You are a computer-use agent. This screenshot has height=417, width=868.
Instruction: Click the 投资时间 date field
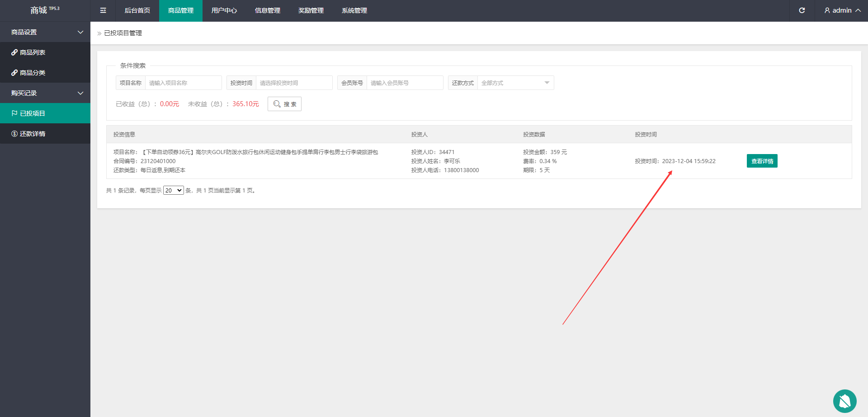tap(294, 83)
